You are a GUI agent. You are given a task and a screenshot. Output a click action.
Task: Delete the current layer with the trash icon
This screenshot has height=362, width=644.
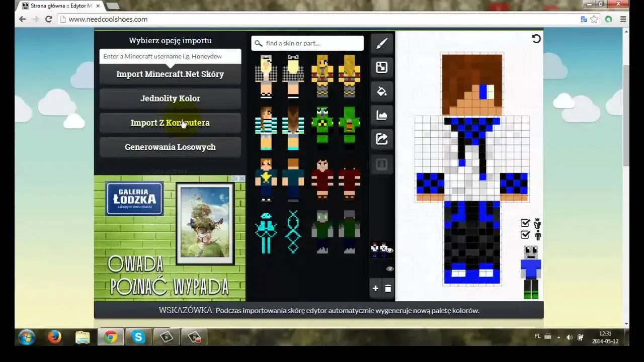click(388, 288)
